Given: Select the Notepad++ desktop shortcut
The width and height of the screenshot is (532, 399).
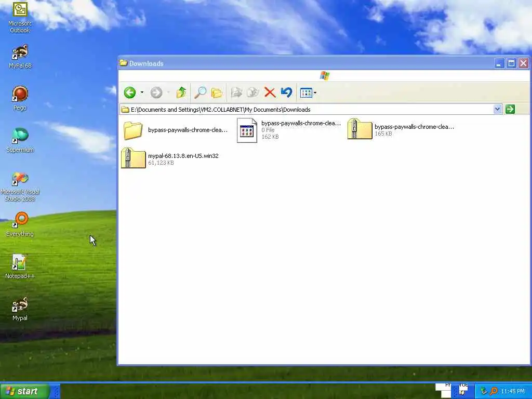Looking at the screenshot, I should pyautogui.click(x=20, y=267).
